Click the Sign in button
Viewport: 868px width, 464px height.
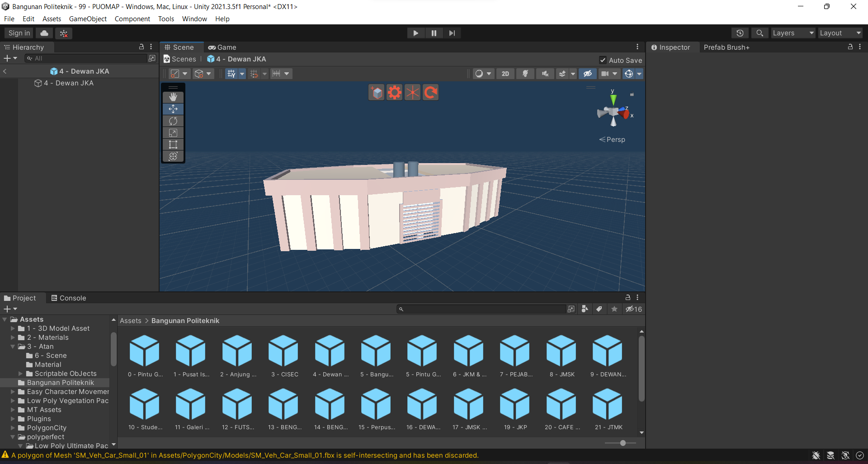[x=19, y=33]
